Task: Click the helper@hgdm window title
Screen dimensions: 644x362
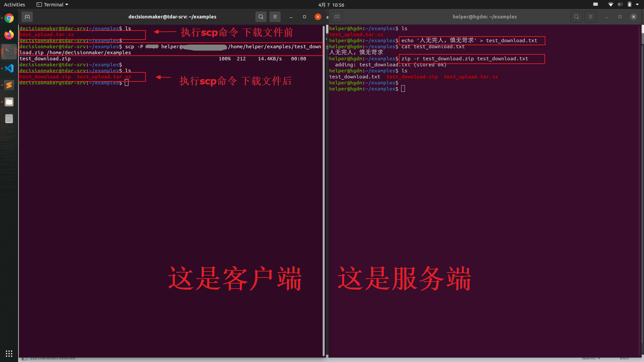Action: click(485, 17)
